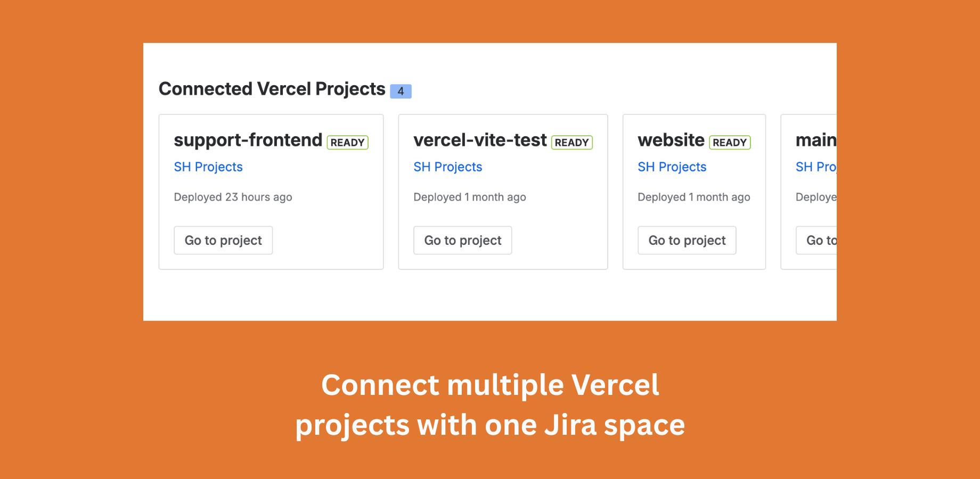Screen dimensions: 980x479
Task: Open the SH Projects link under support-frontend
Action: [208, 167]
